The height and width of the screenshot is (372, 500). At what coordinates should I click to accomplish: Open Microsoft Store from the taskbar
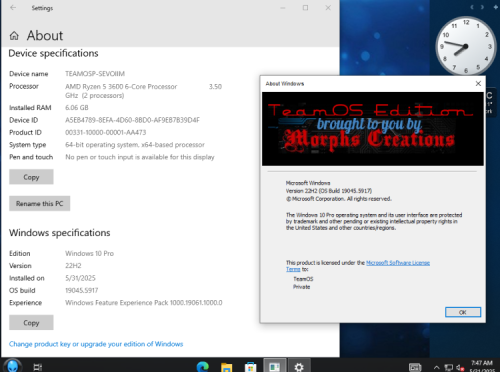click(x=251, y=367)
